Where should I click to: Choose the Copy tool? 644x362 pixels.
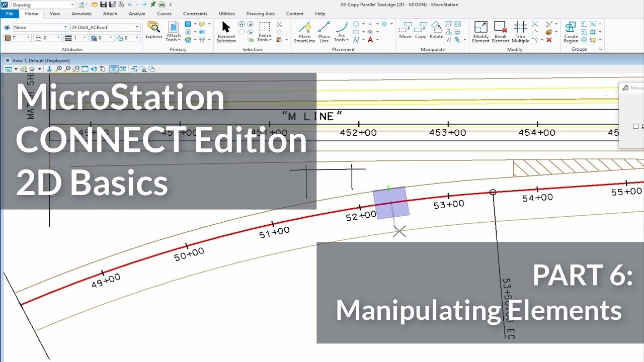pos(421,30)
